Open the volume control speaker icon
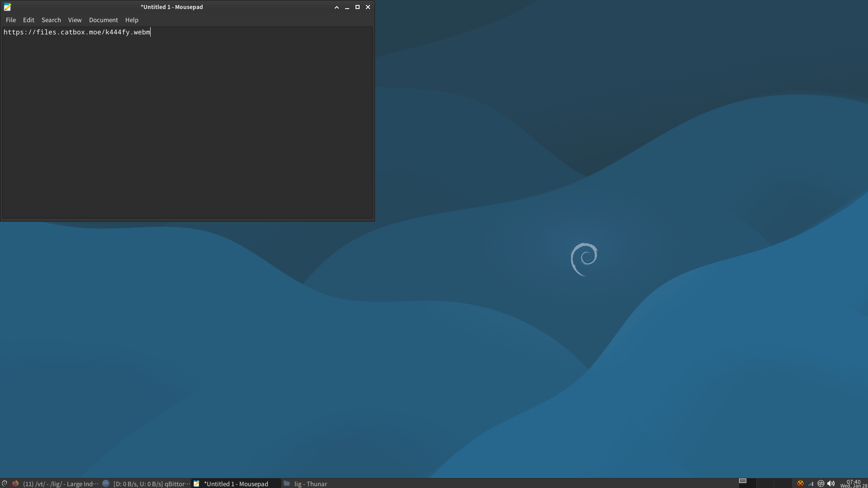Viewport: 868px width, 488px height. click(x=831, y=483)
